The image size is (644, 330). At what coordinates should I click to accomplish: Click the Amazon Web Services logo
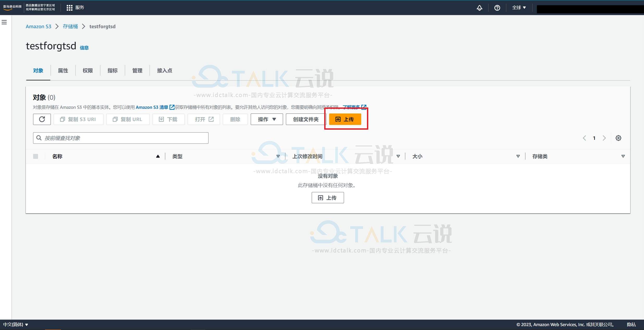[x=12, y=7]
